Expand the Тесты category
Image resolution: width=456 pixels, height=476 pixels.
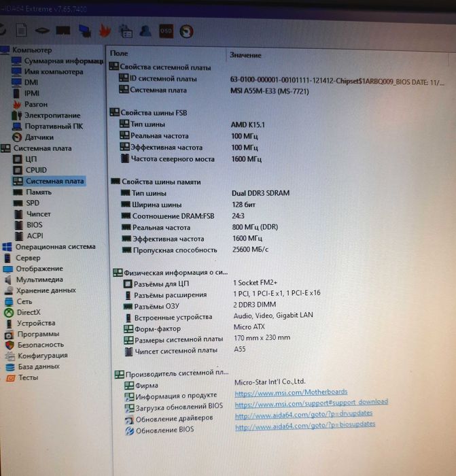pos(29,377)
